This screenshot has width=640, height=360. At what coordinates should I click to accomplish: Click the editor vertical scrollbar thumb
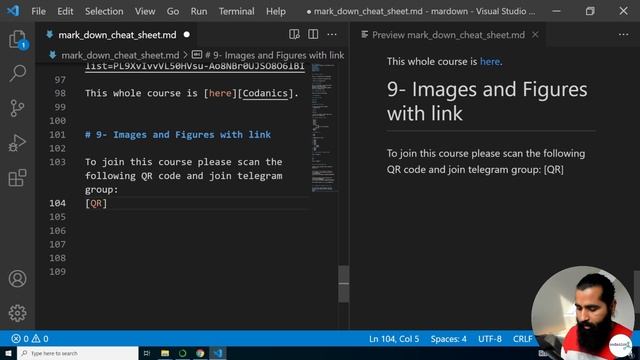[344, 284]
